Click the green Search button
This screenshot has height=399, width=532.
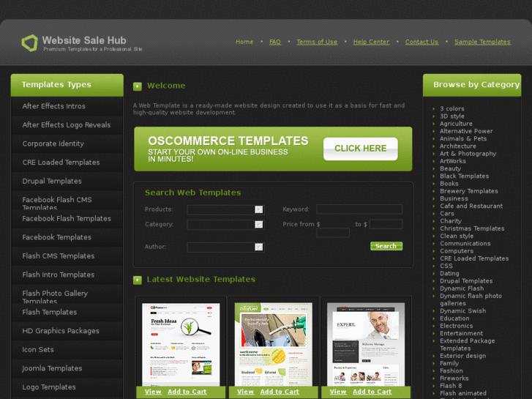coord(386,246)
